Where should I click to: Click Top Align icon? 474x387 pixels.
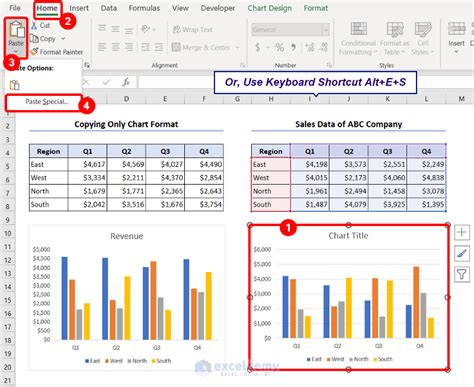point(102,29)
